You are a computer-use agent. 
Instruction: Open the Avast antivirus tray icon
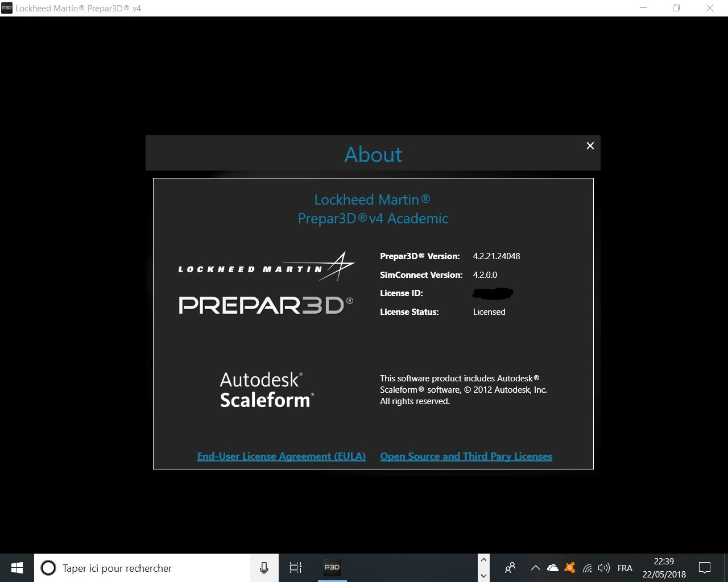tap(570, 568)
